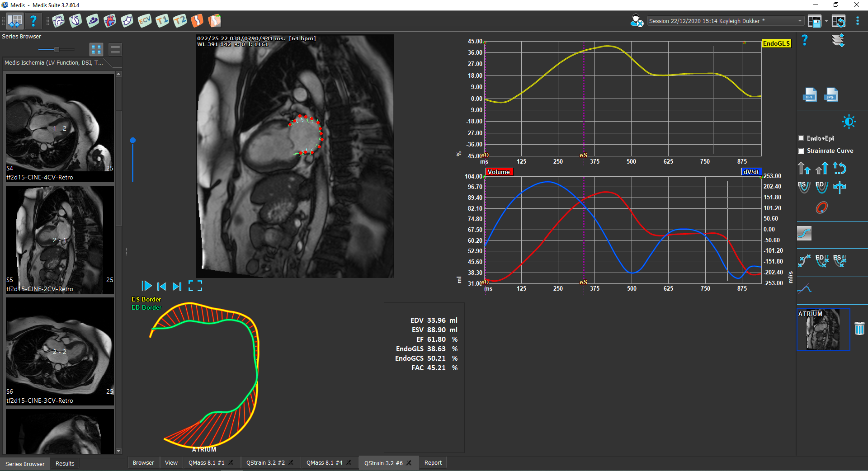Open the QMass 8.1 #4 tab
Screen dimensions: 868x471
[x=325, y=462]
